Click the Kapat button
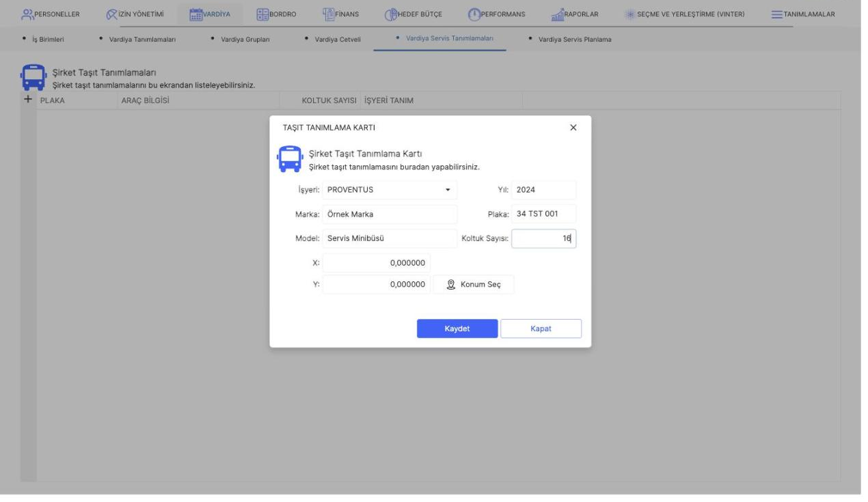The height and width of the screenshot is (502, 868). (x=541, y=329)
